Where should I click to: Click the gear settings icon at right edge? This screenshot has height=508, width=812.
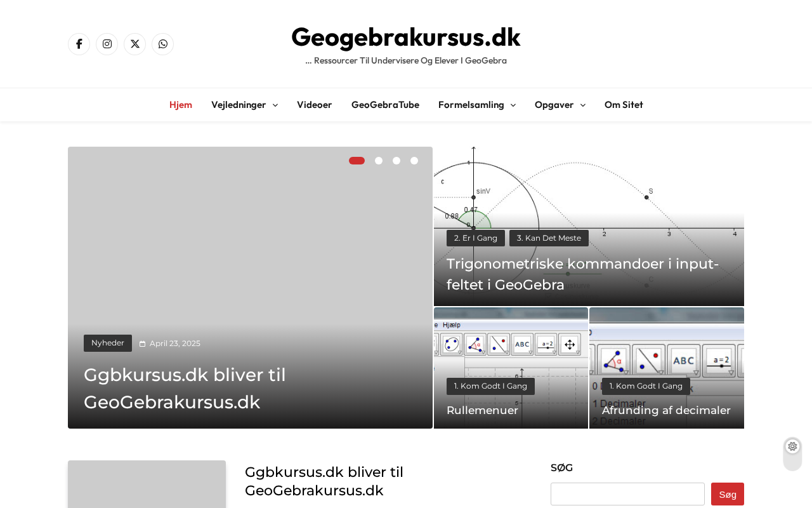coord(792,446)
